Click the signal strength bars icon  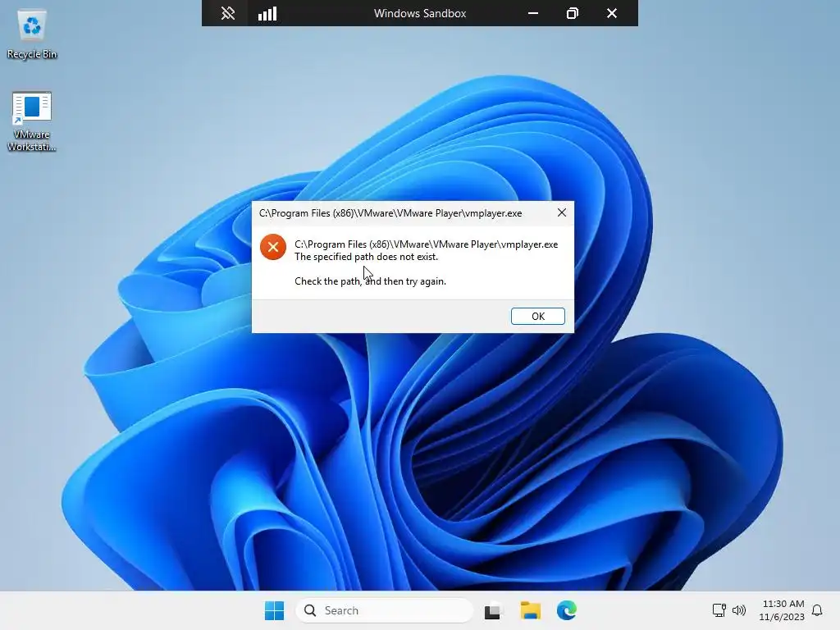click(267, 13)
